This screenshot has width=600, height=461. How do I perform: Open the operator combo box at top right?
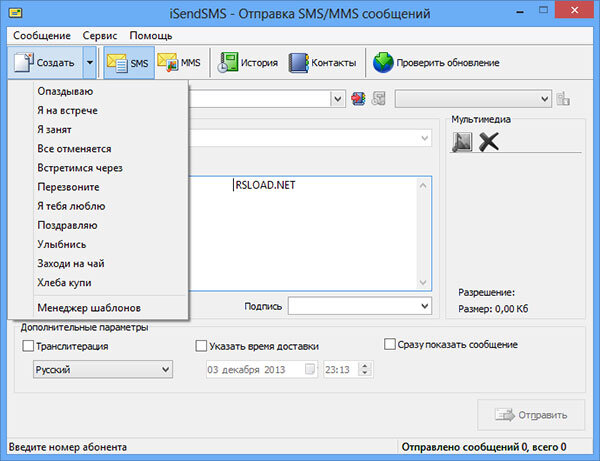(473, 99)
